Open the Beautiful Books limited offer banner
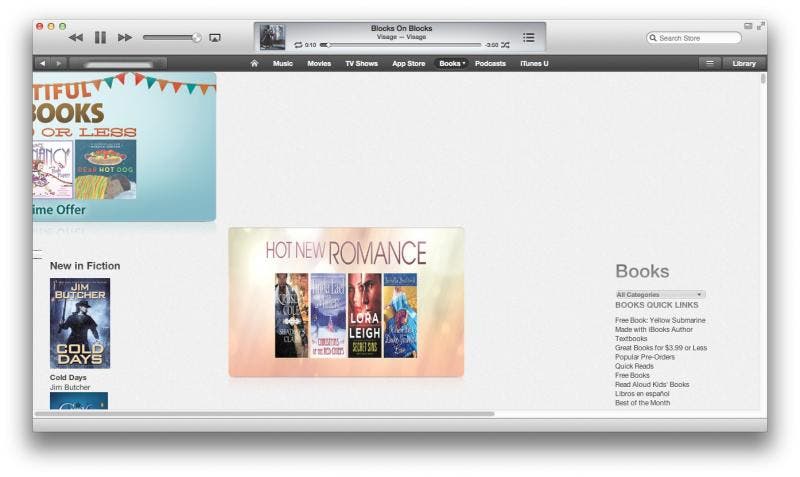This screenshot has width=800, height=477. tap(124, 147)
